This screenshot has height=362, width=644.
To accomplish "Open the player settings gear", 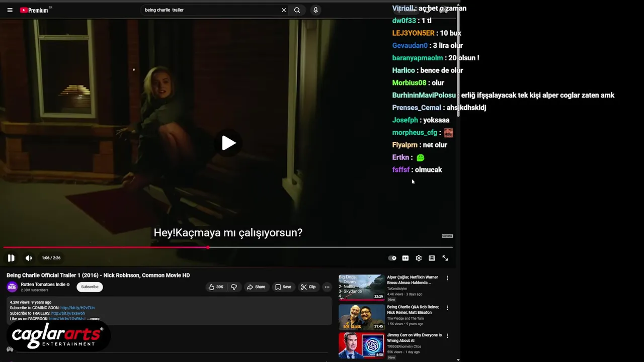I will [x=419, y=258].
